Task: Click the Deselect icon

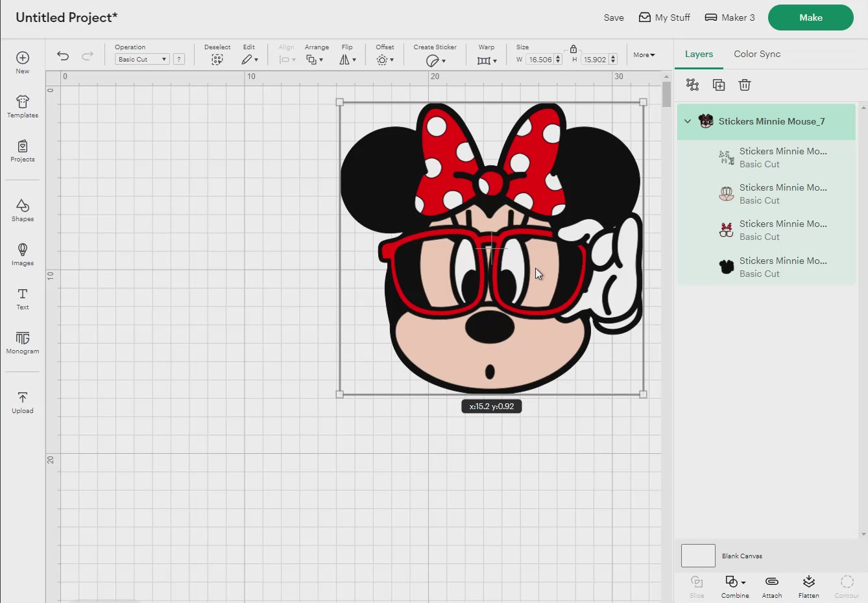Action: pyautogui.click(x=217, y=60)
